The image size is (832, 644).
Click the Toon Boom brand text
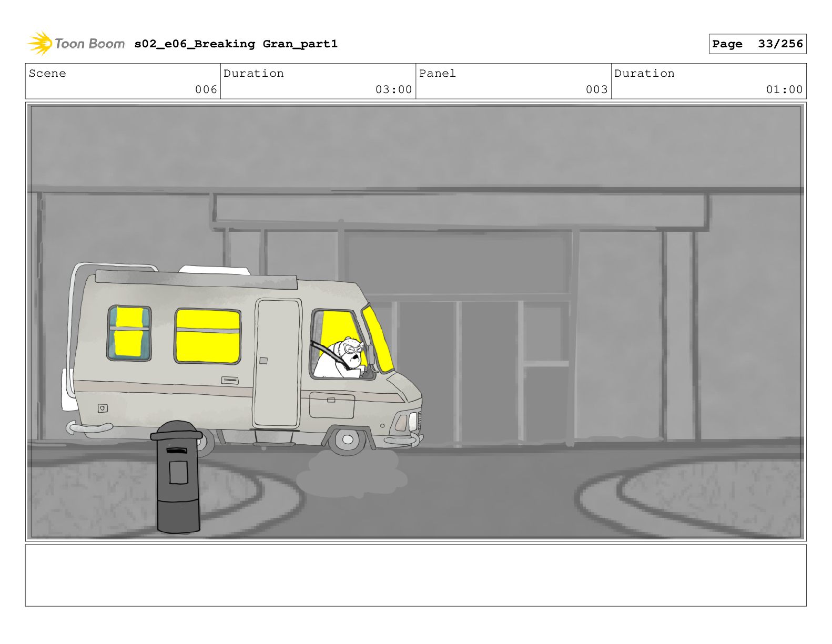(x=89, y=44)
